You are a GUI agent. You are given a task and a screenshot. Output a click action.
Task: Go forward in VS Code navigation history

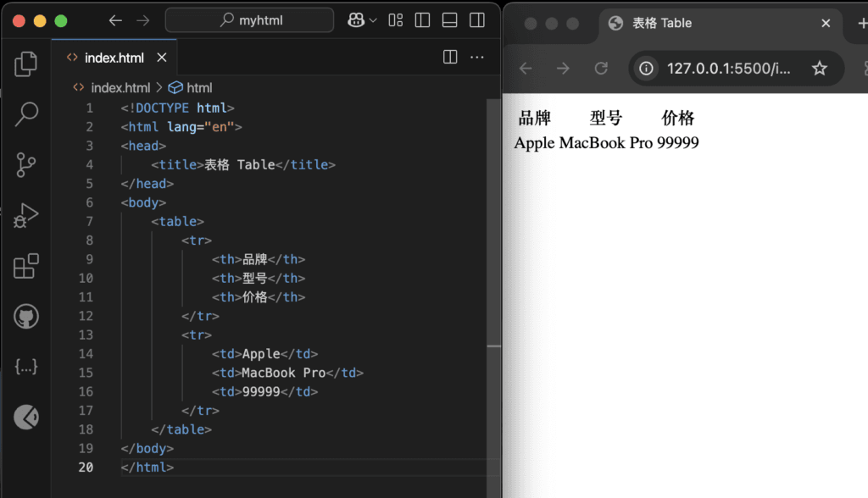(142, 20)
